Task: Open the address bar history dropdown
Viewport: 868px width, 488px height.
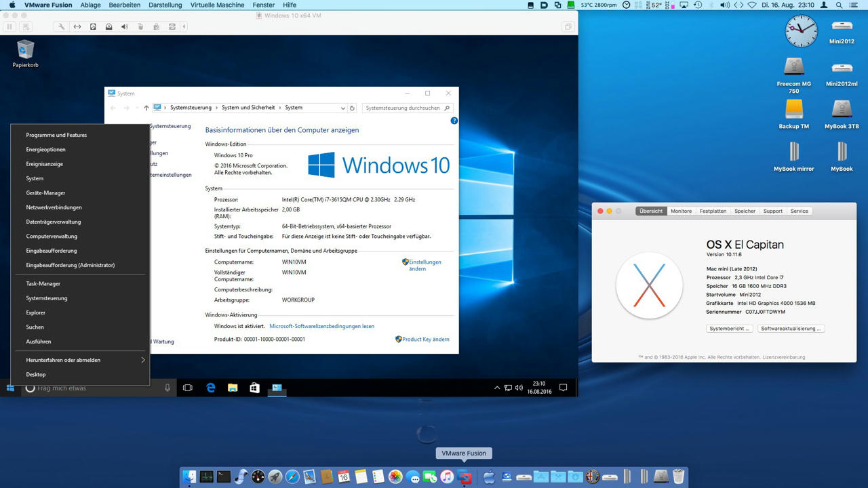Action: point(343,108)
